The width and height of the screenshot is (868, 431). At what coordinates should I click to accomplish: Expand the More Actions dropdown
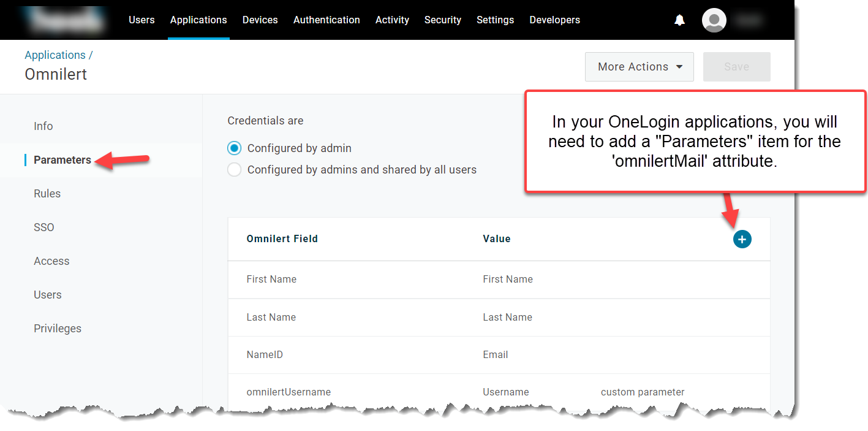(x=640, y=67)
